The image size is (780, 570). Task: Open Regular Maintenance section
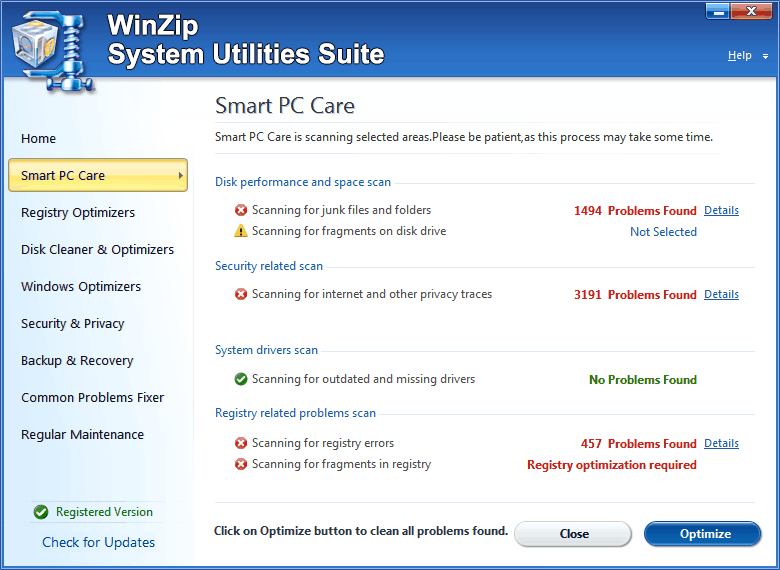coord(82,434)
